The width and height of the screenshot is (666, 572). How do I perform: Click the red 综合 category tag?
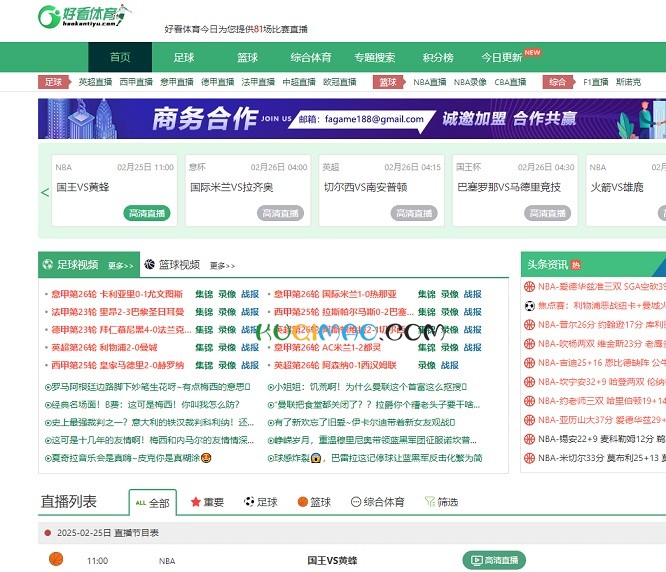click(x=559, y=82)
